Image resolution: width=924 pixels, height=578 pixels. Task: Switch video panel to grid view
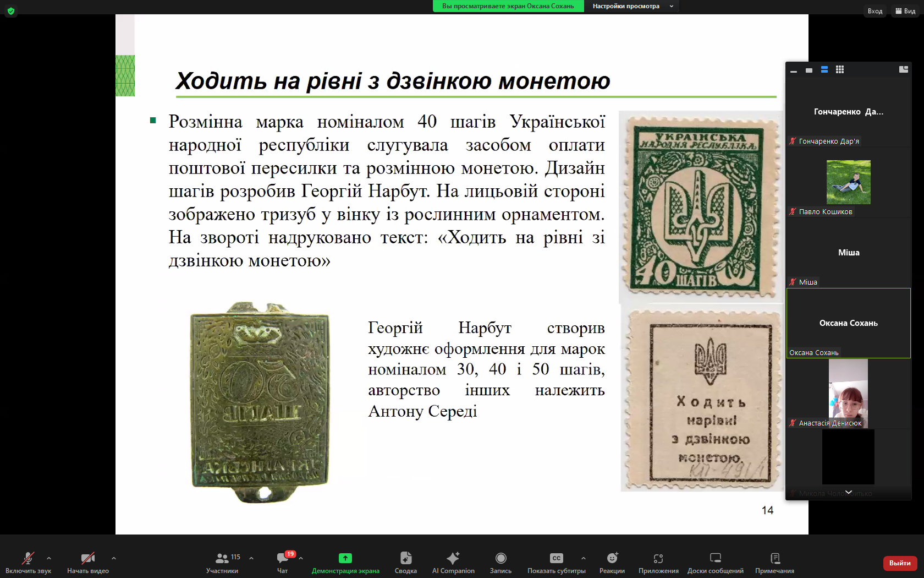tap(839, 70)
